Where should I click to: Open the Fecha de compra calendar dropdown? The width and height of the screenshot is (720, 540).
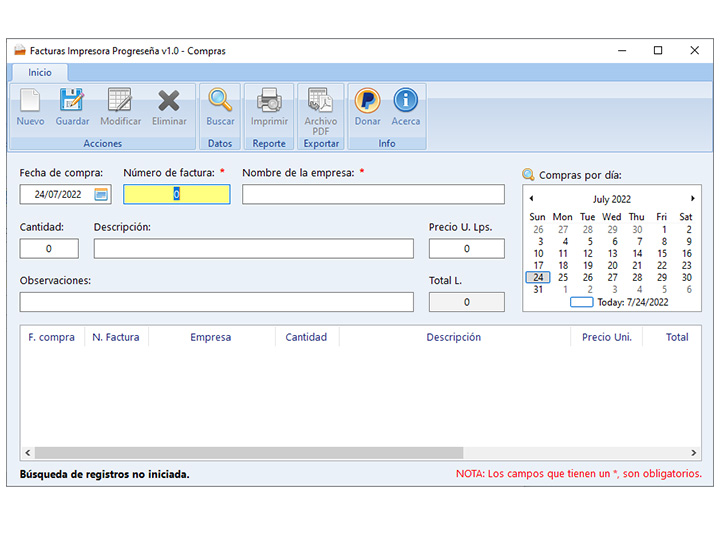101,194
